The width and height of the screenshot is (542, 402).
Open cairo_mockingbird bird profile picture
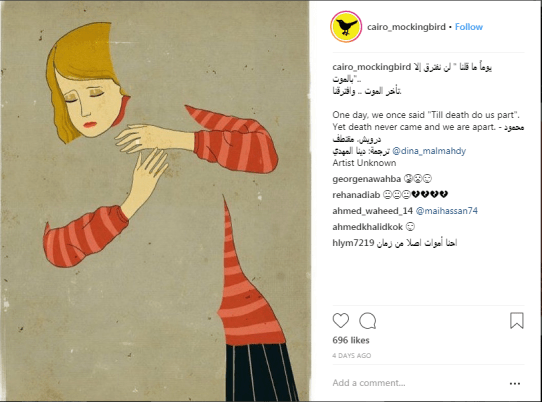[346, 27]
